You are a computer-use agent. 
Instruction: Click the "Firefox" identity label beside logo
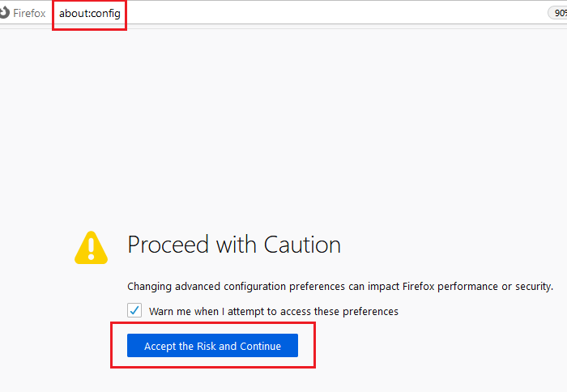(x=29, y=14)
